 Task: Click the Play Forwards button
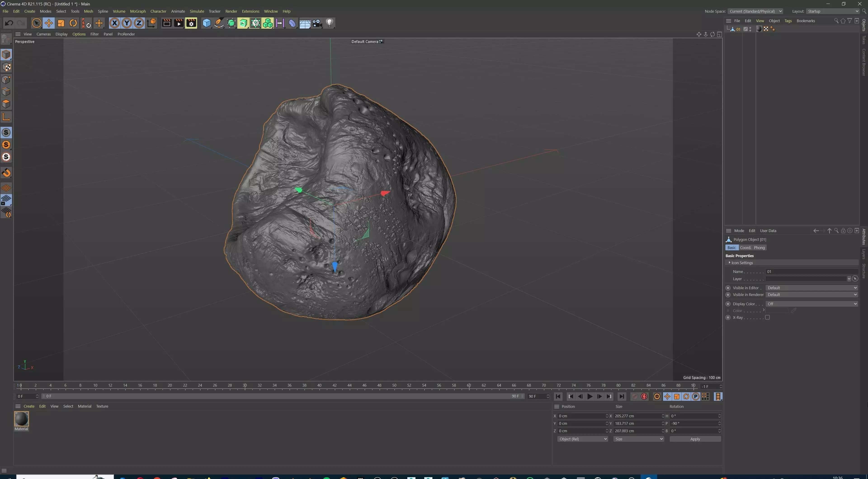590,397
